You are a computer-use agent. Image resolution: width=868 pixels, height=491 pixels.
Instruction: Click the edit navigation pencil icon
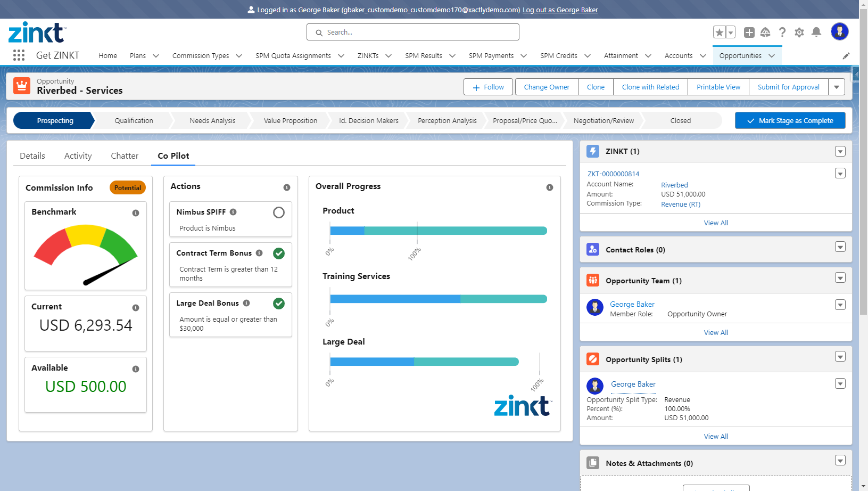[846, 56]
